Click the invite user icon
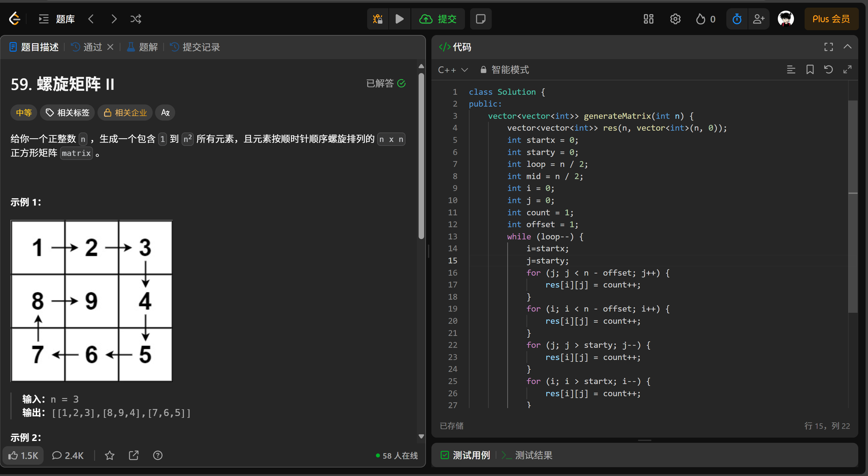Image resolution: width=868 pixels, height=476 pixels. pyautogui.click(x=759, y=19)
